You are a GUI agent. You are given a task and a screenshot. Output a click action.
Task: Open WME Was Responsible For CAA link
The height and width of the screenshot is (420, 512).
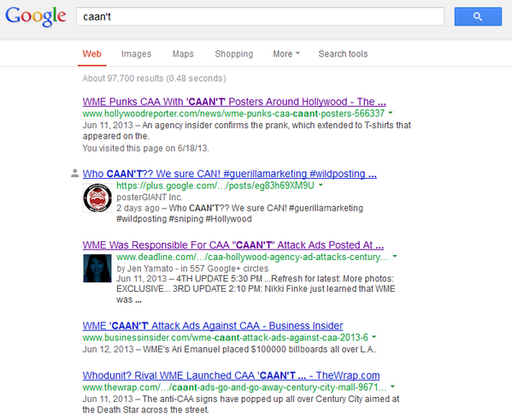point(233,245)
